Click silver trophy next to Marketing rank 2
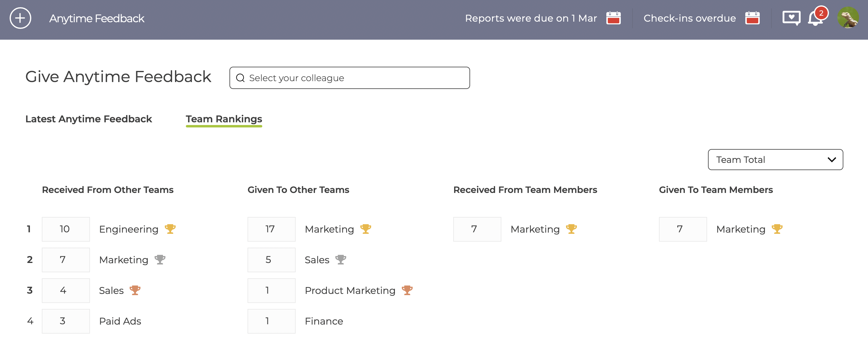 [160, 260]
